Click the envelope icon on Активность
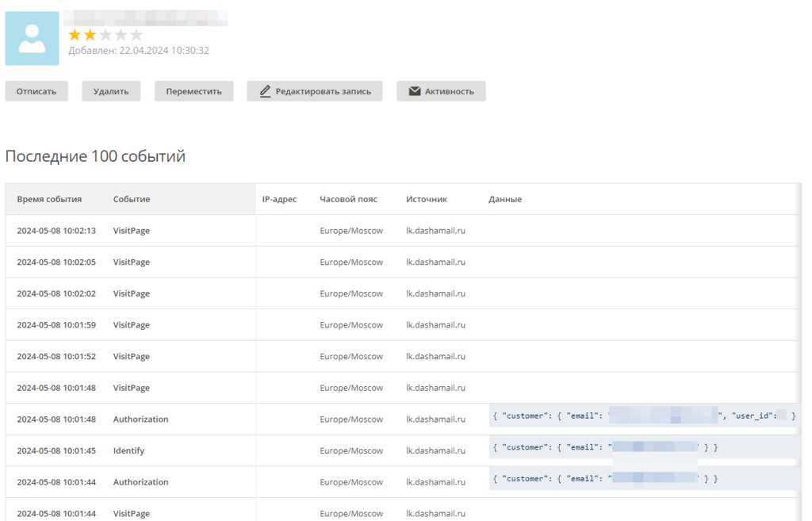 point(415,91)
